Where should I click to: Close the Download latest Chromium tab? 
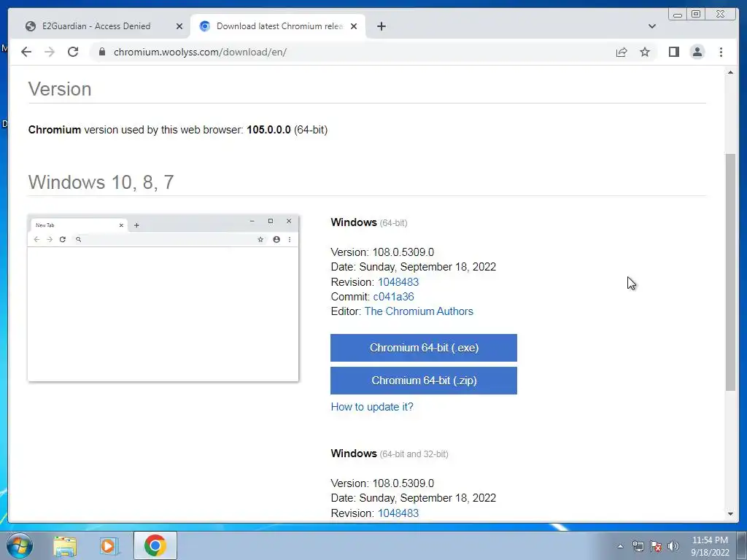point(354,26)
